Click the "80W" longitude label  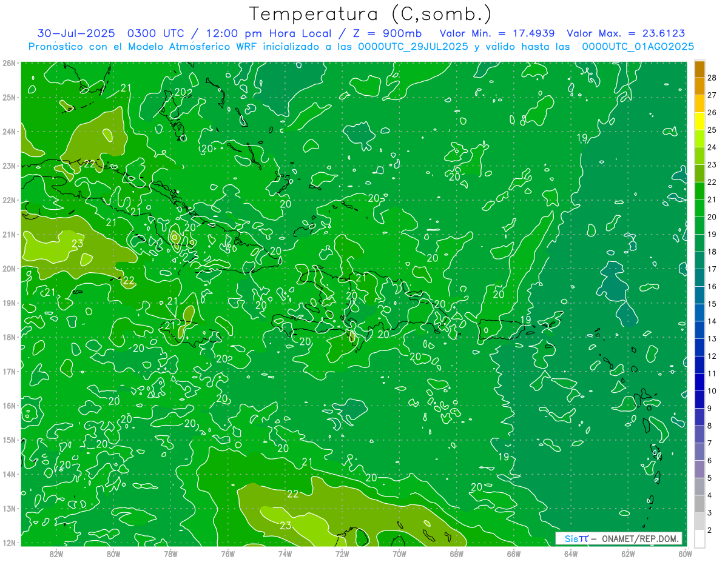(113, 554)
